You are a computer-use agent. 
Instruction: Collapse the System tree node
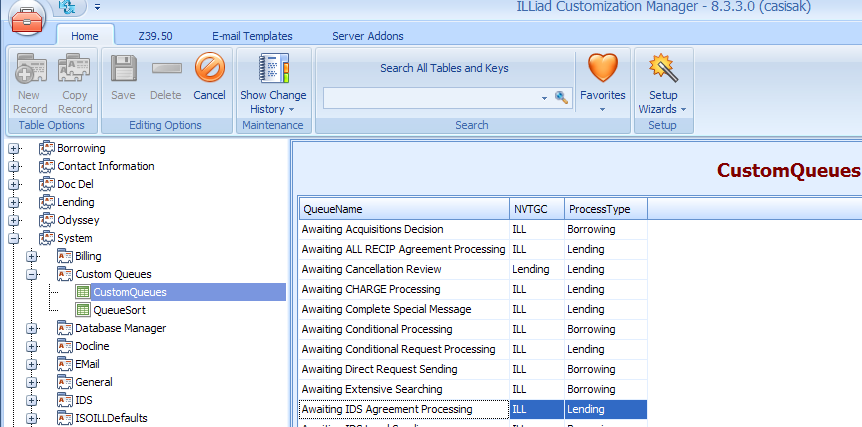coord(14,239)
